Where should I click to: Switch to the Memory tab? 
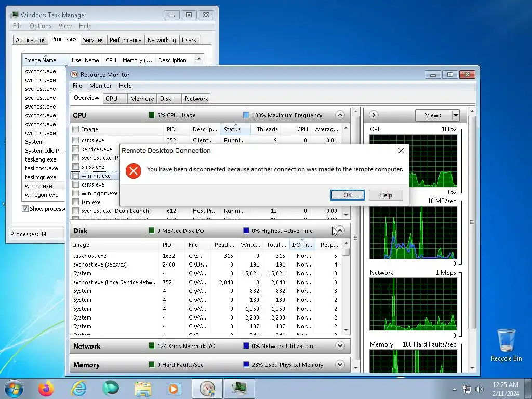142,98
